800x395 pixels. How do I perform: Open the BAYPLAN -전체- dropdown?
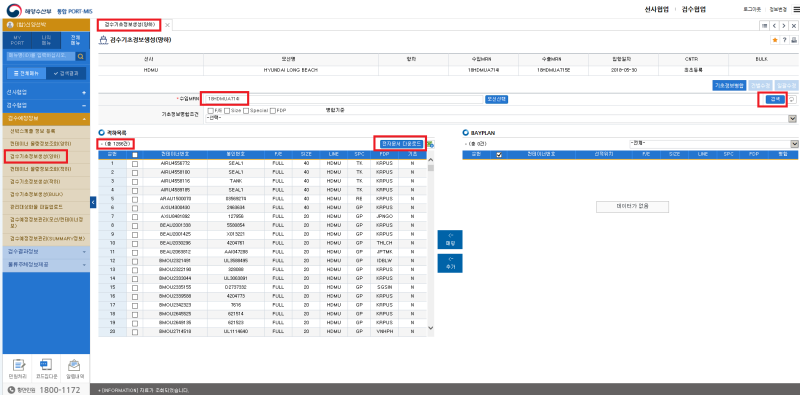714,144
